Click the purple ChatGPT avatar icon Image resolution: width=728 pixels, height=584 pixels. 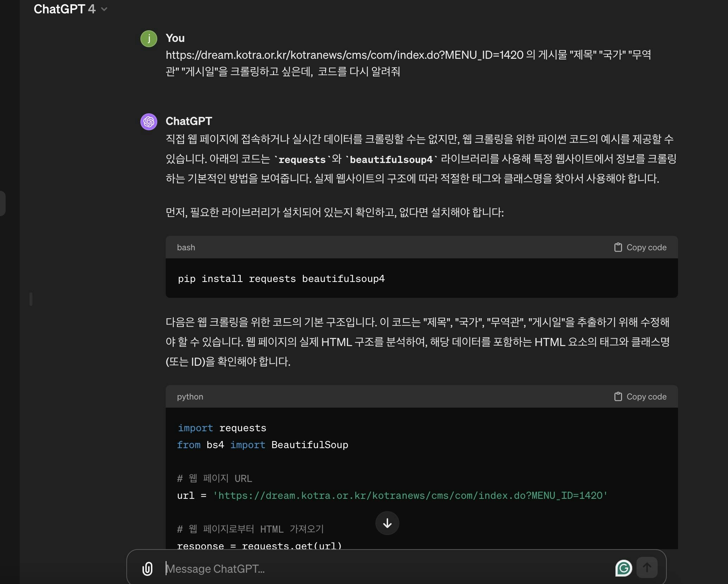149,121
